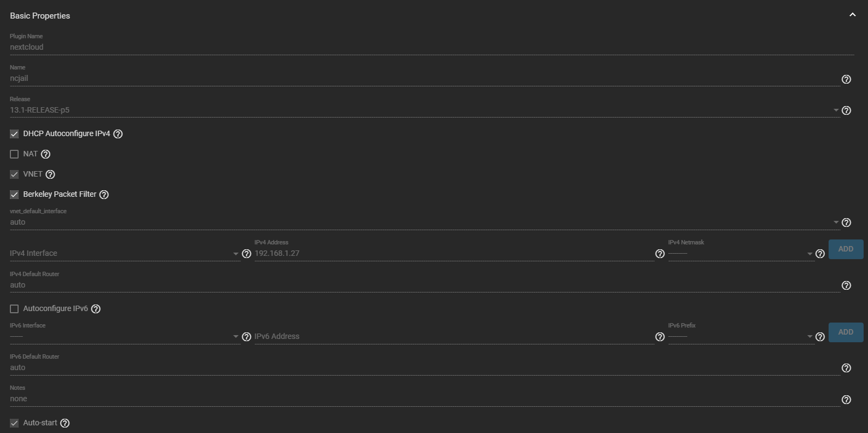Click ADD button for IPv6 address
This screenshot has height=433, width=868.
pyautogui.click(x=846, y=332)
